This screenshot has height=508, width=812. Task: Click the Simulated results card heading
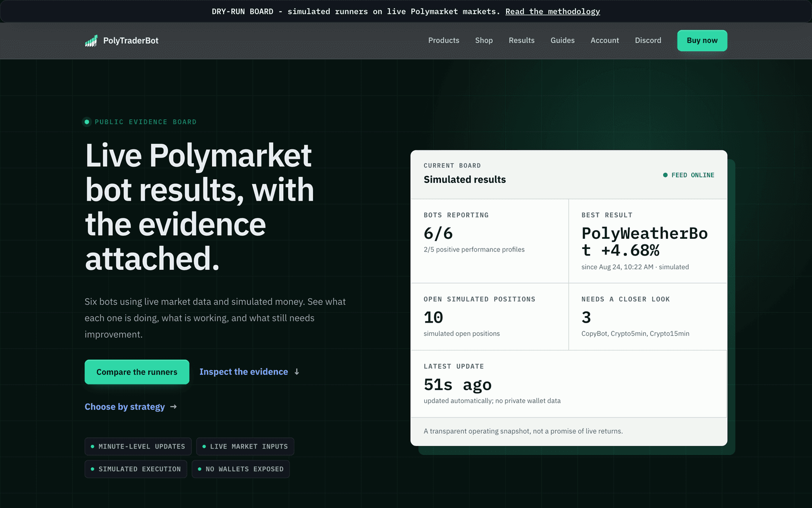click(x=465, y=179)
